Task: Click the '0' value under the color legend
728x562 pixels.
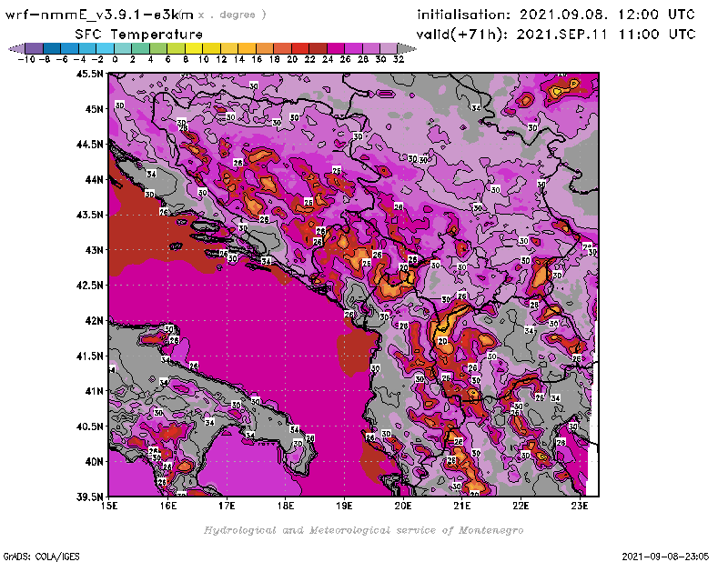Action: 115,60
